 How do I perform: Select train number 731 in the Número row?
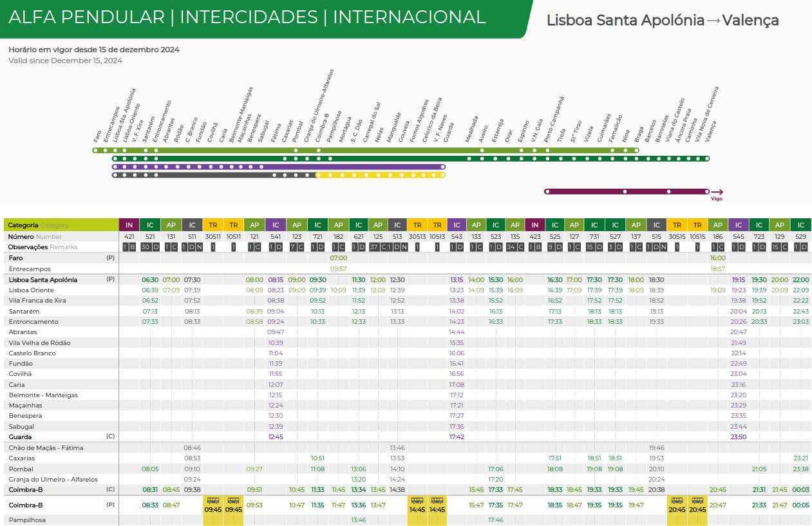[594, 237]
